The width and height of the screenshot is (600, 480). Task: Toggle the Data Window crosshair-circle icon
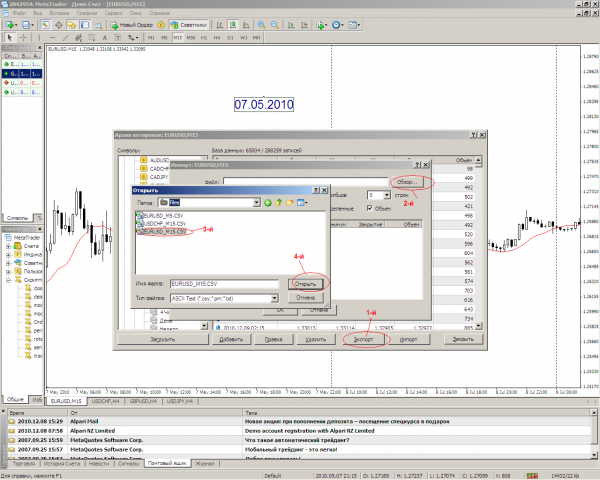click(x=59, y=25)
